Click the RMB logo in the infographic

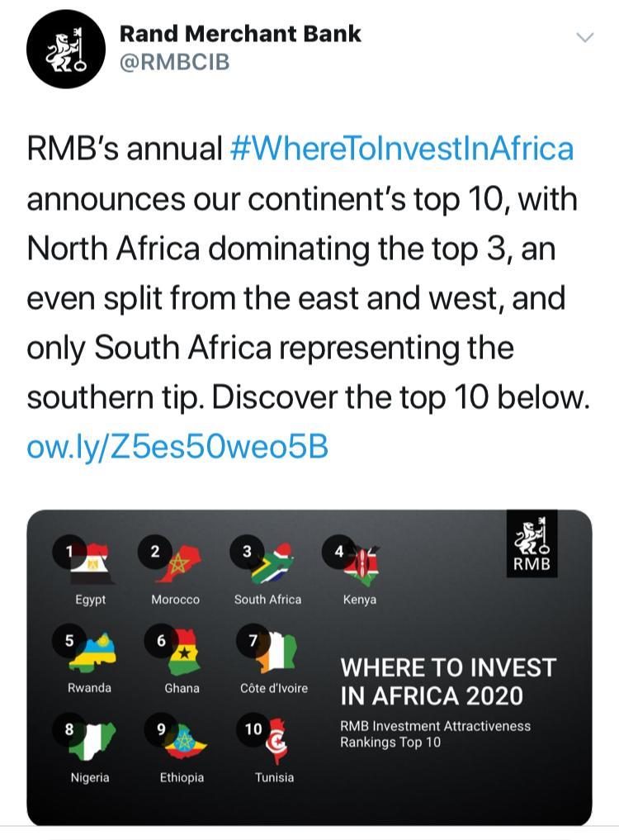532,545
